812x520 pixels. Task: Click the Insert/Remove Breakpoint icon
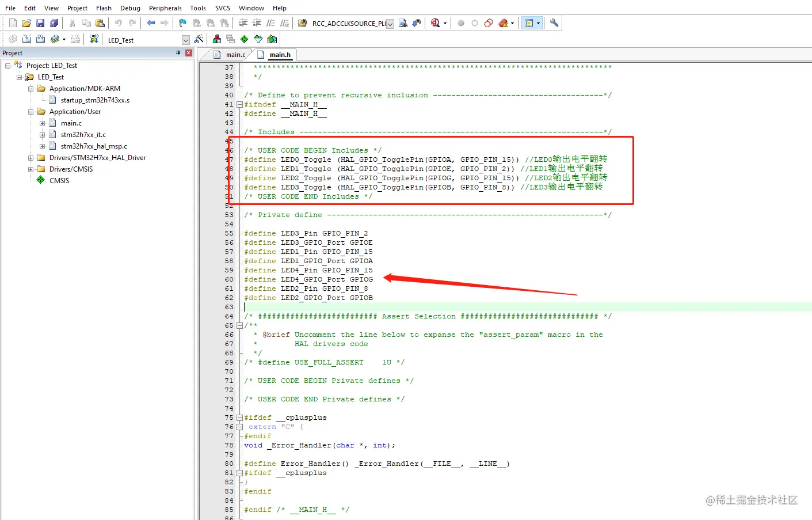pos(461,23)
